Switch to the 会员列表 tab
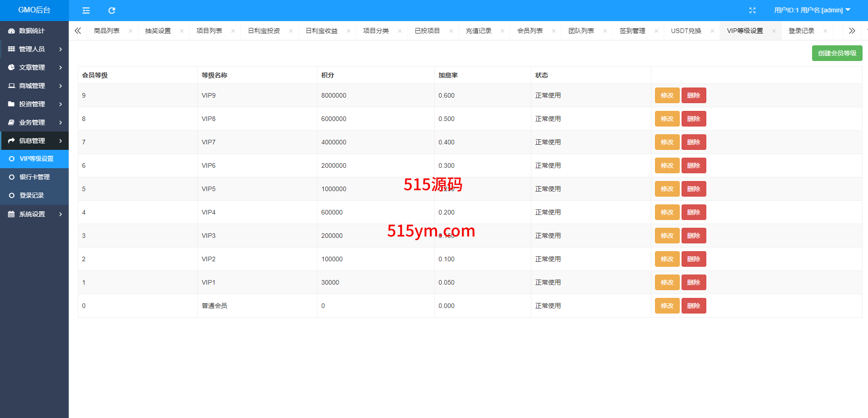This screenshot has height=418, width=868. point(530,31)
